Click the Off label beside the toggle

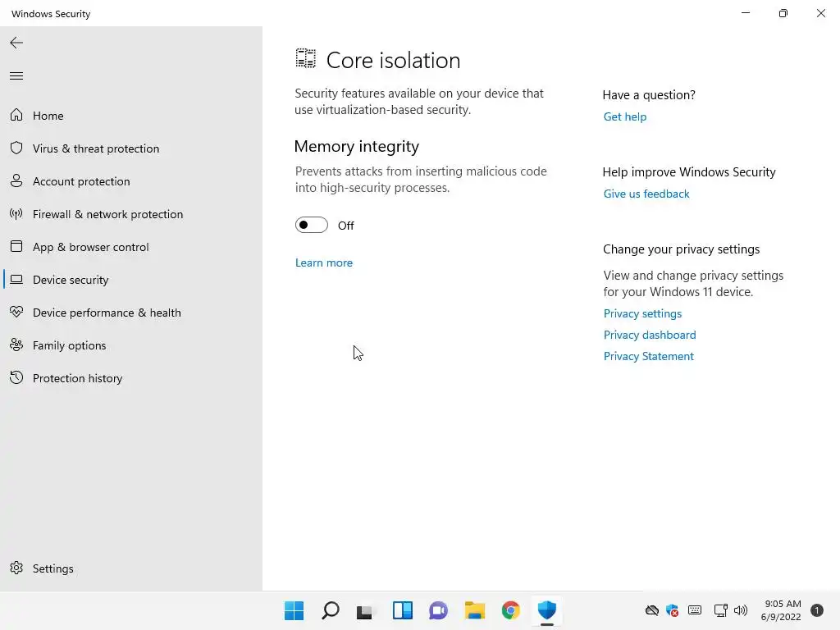[345, 226]
